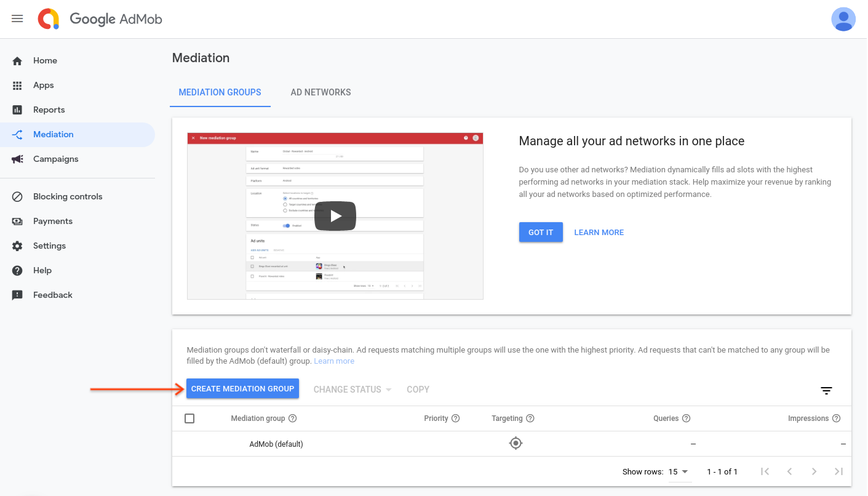Click the Feedback exclamation icon
This screenshot has width=868, height=496.
click(x=17, y=295)
